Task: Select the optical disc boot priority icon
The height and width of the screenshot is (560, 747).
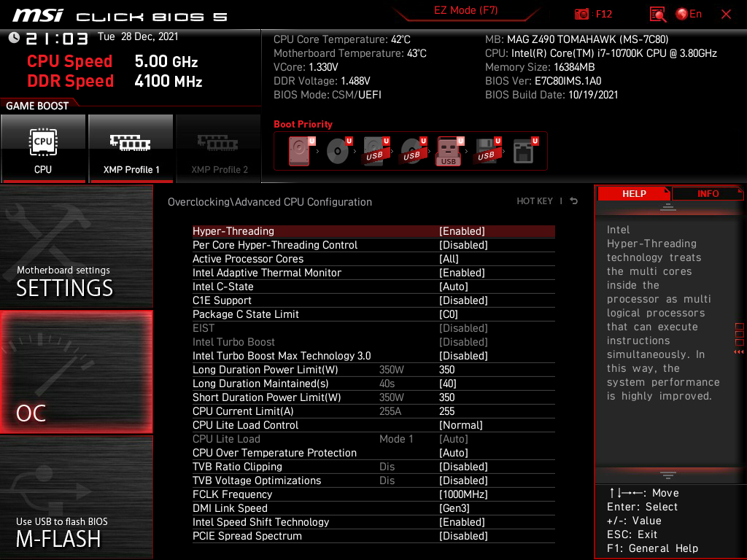Action: [x=338, y=150]
